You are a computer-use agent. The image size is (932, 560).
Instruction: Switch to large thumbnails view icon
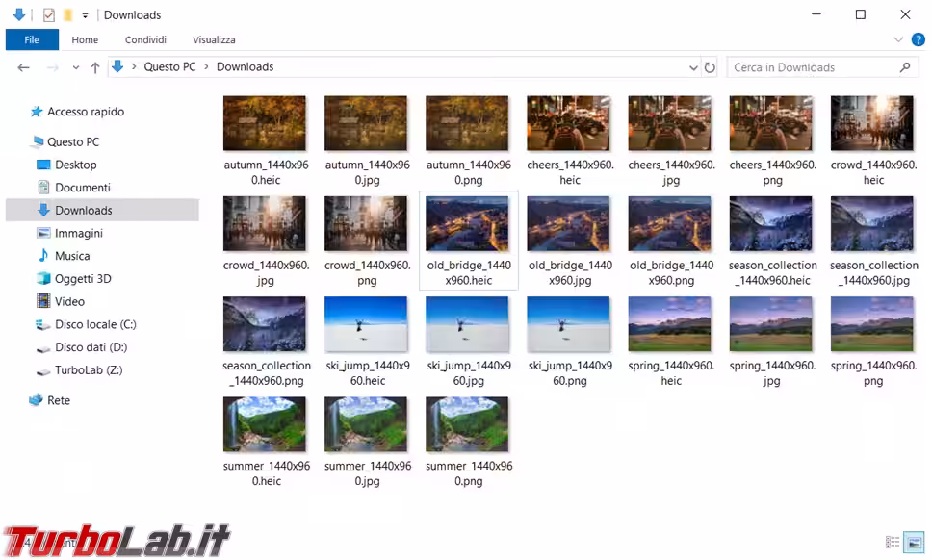tap(914, 543)
